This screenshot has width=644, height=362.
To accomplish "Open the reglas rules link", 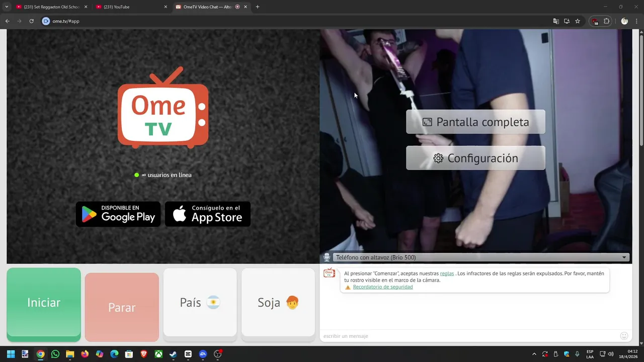I will [447, 274].
